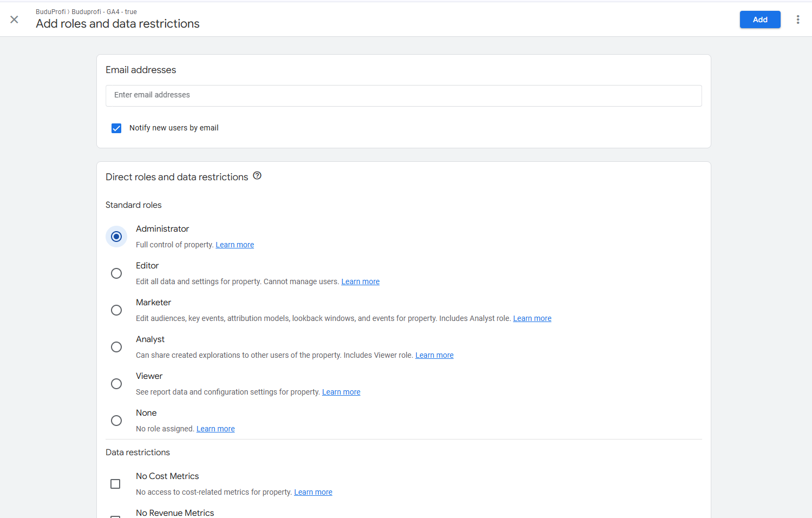Image resolution: width=812 pixels, height=518 pixels.
Task: Click the Viewer role label
Action: tap(149, 376)
